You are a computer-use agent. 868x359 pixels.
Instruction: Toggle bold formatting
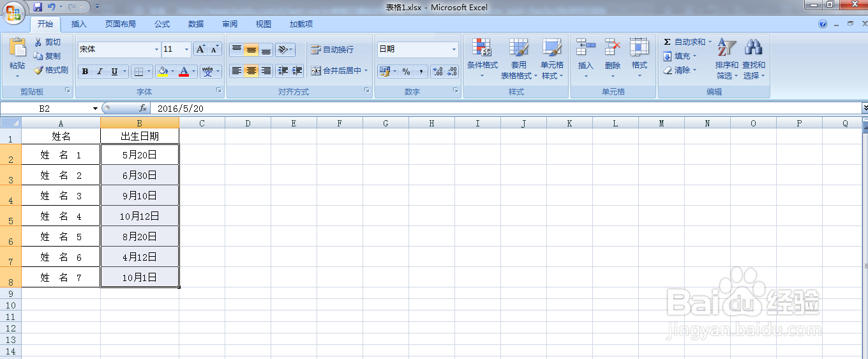point(86,72)
